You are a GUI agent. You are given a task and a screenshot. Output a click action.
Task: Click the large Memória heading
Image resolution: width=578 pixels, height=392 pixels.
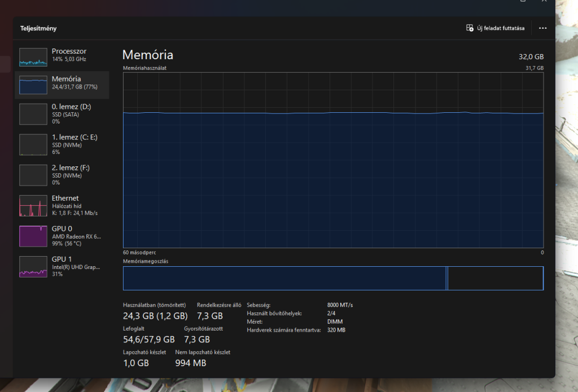coord(148,55)
